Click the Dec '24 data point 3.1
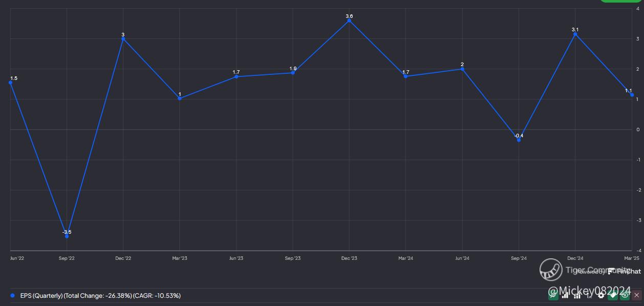 (575, 34)
